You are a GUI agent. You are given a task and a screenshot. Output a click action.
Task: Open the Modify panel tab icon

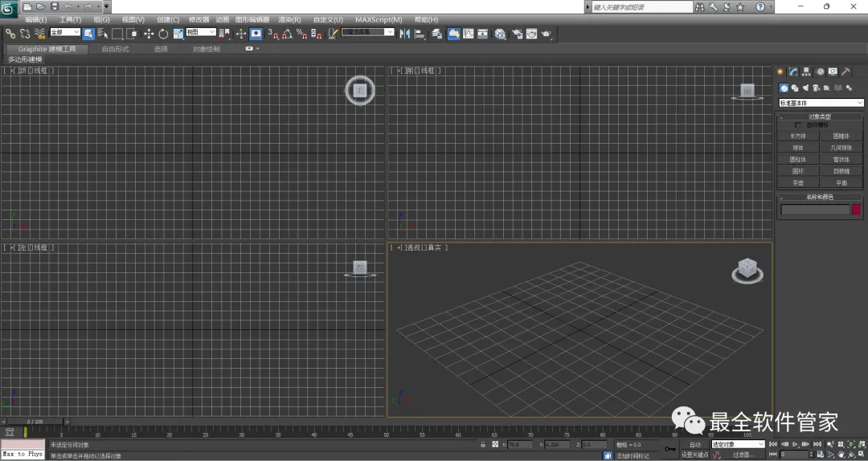tap(793, 71)
